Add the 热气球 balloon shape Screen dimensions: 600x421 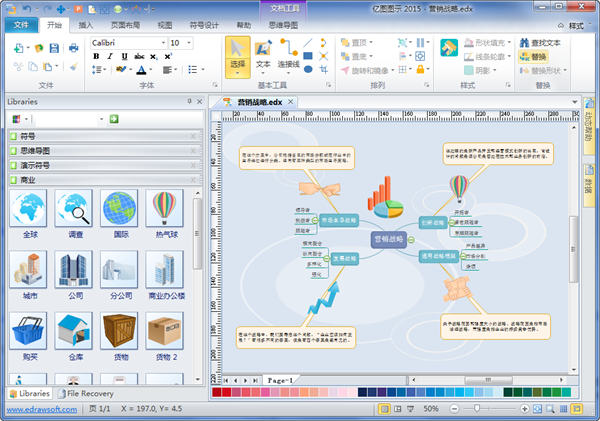tap(164, 214)
